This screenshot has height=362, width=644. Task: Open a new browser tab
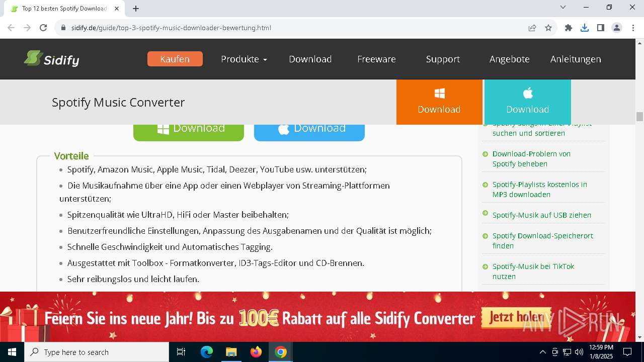tap(136, 9)
